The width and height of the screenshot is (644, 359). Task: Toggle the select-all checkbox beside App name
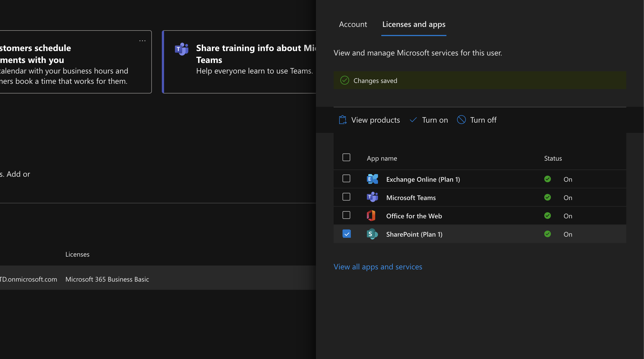(346, 157)
